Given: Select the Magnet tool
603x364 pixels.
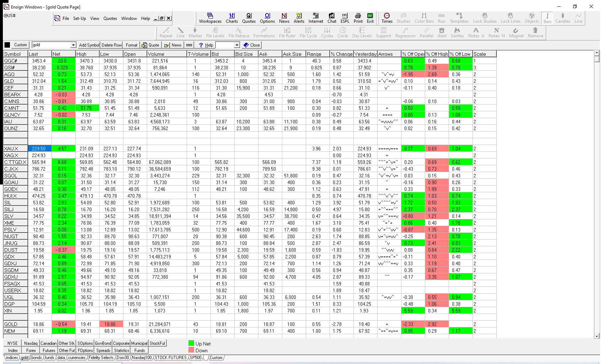Looking at the screenshot, I should 516,33.
